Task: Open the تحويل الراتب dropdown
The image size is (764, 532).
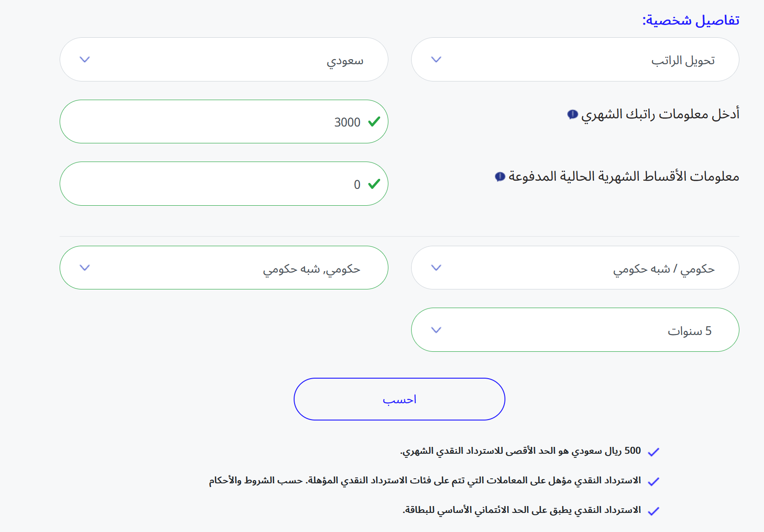Action: [575, 60]
